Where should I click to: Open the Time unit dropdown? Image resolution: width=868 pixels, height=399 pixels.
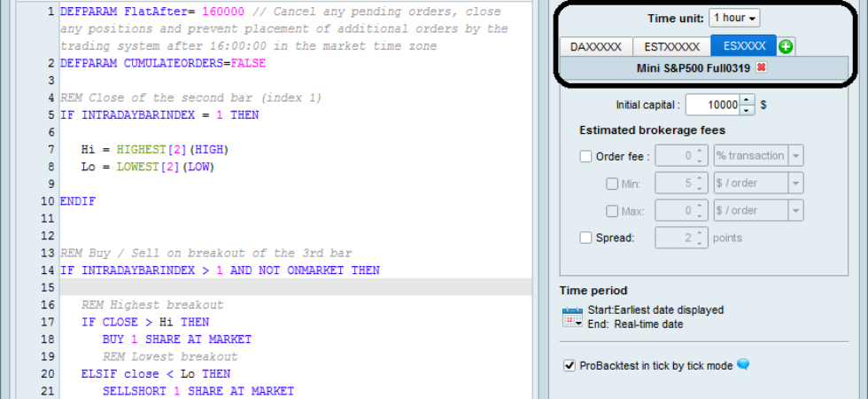pos(734,19)
